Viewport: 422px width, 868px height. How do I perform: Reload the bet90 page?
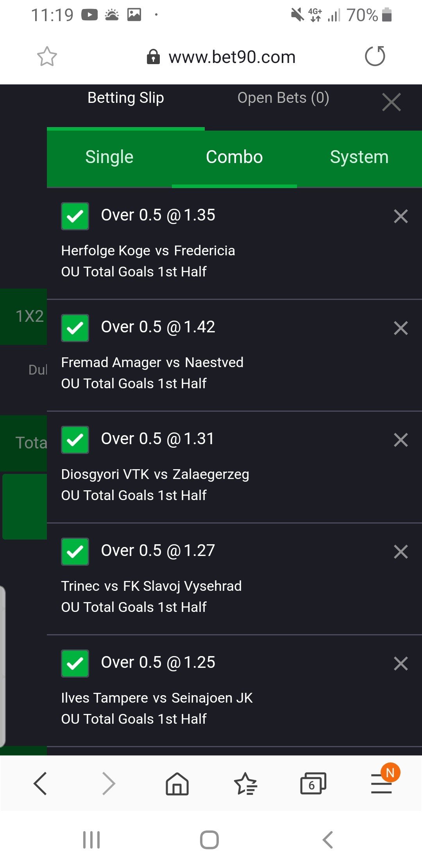375,56
